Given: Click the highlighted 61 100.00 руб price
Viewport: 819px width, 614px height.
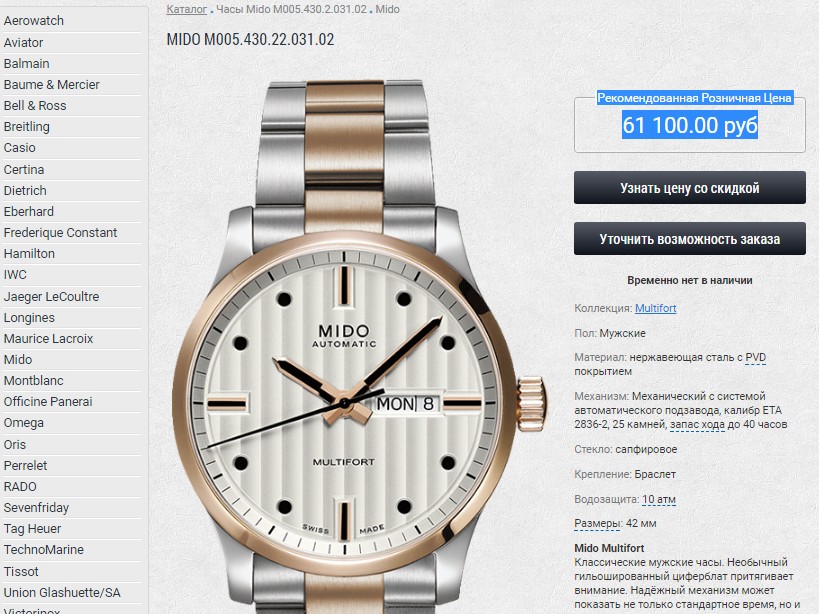Looking at the screenshot, I should click(689, 126).
